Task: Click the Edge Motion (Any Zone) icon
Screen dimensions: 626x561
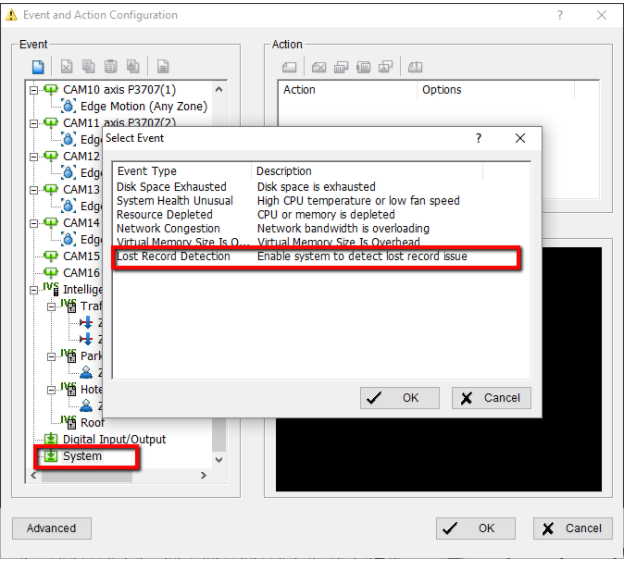Action: point(69,107)
